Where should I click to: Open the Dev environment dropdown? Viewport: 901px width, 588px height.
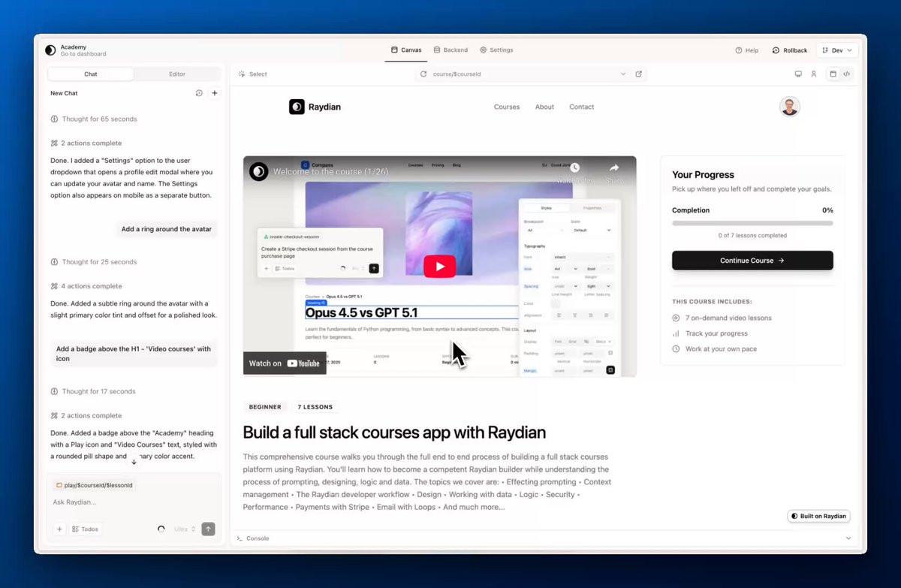pyautogui.click(x=837, y=50)
